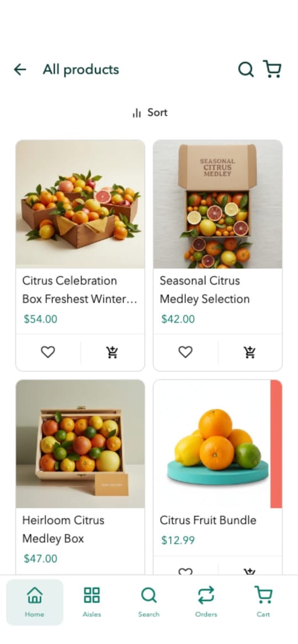
Task: Add Citrus Celebration Box to cart
Action: pos(112,352)
